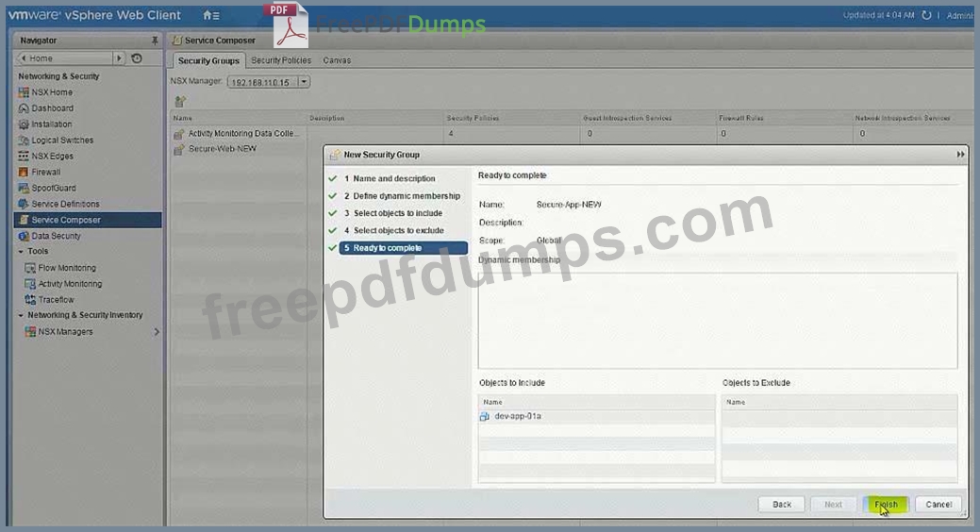Open NSX Managers inventory

tap(65, 331)
